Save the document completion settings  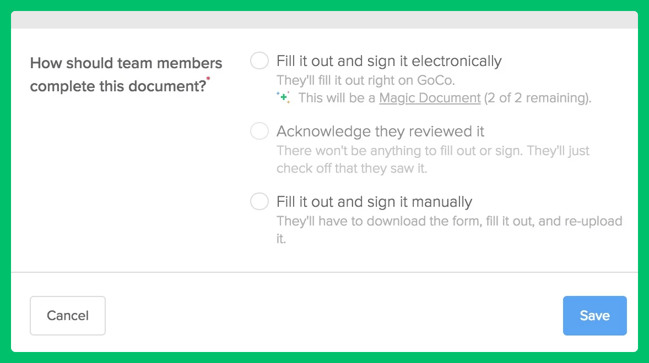coord(594,315)
